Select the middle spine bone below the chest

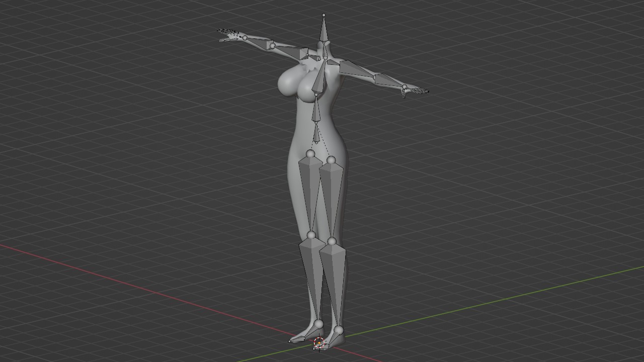tap(316, 110)
